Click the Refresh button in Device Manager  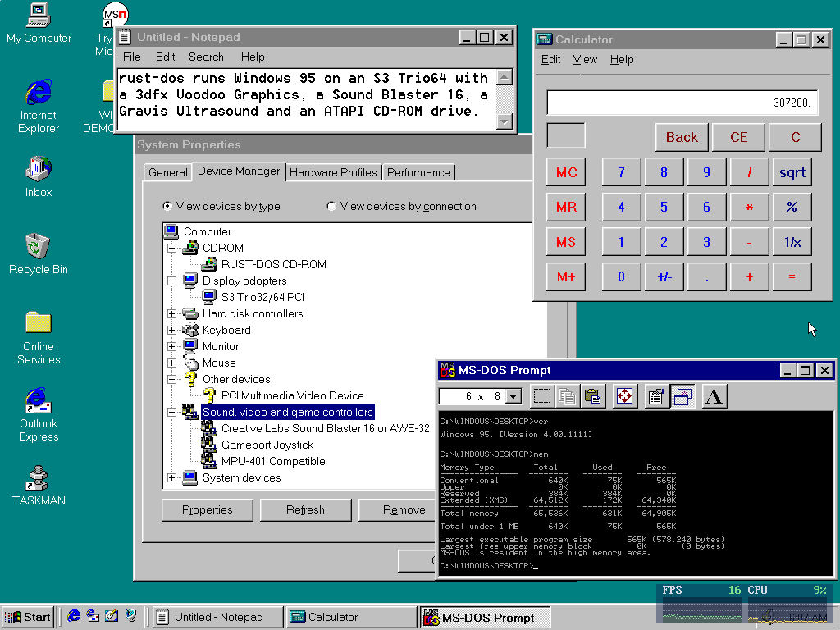click(305, 509)
